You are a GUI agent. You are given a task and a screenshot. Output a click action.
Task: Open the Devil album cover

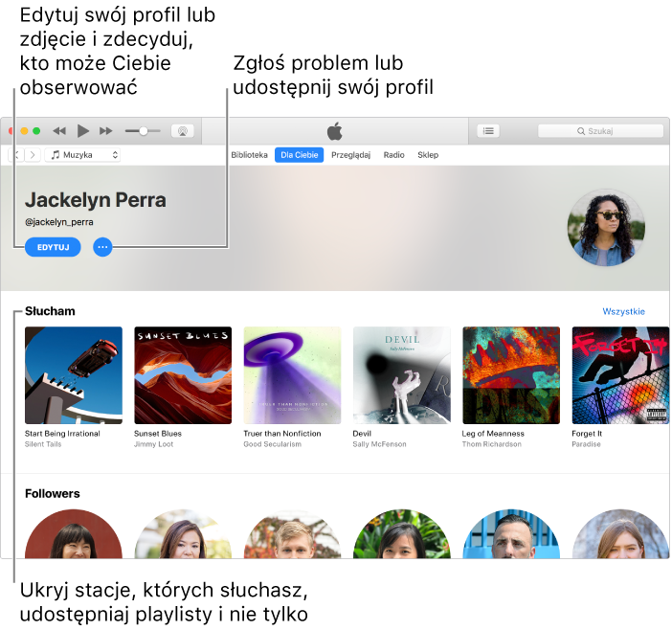401,375
